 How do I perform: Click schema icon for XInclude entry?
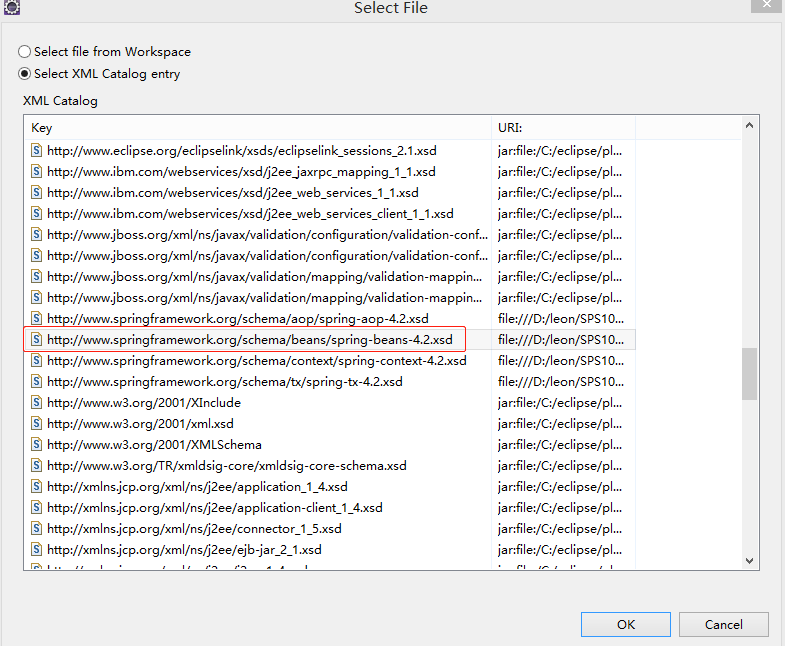[x=36, y=403]
